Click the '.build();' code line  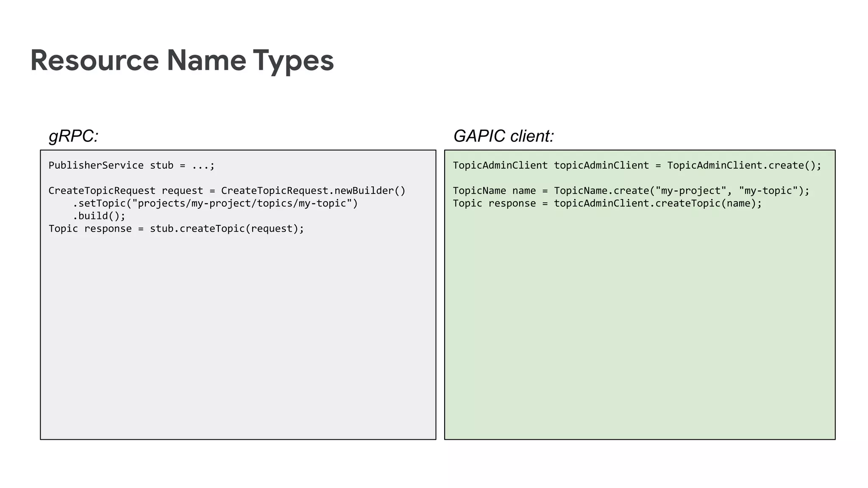tap(99, 216)
